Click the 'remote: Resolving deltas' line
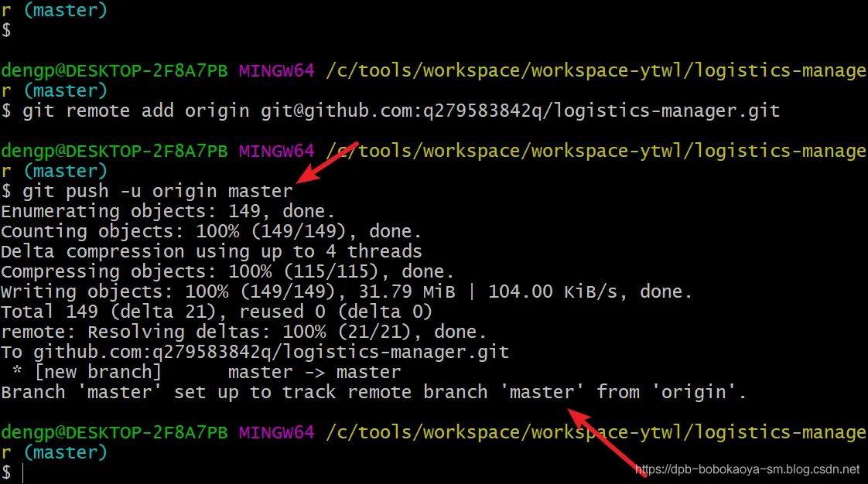 [x=244, y=332]
